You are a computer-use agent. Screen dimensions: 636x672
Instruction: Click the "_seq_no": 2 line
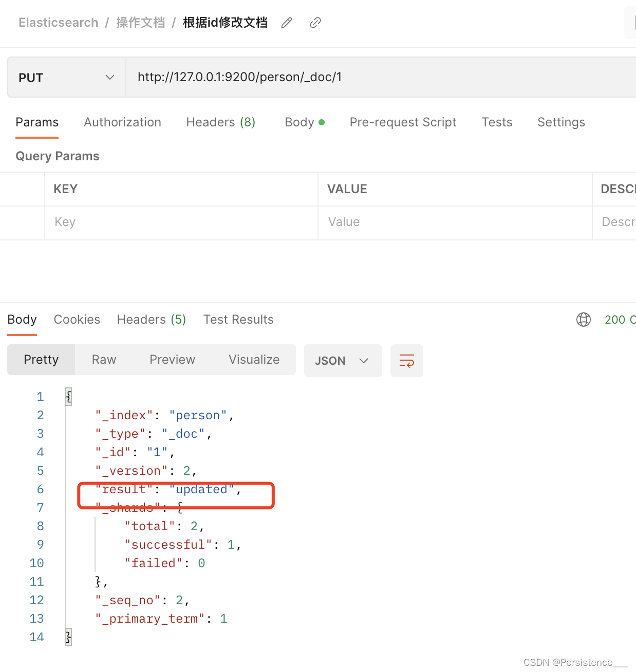tap(142, 600)
